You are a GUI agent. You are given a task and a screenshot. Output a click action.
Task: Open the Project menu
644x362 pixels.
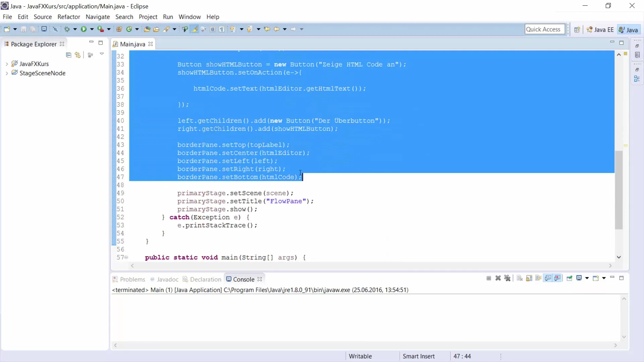coord(148,17)
